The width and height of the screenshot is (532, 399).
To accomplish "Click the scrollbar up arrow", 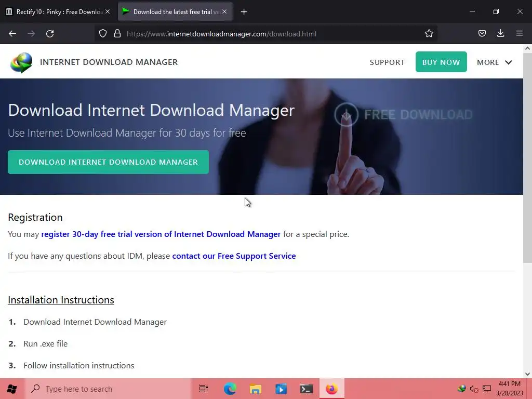I will 527,48.
